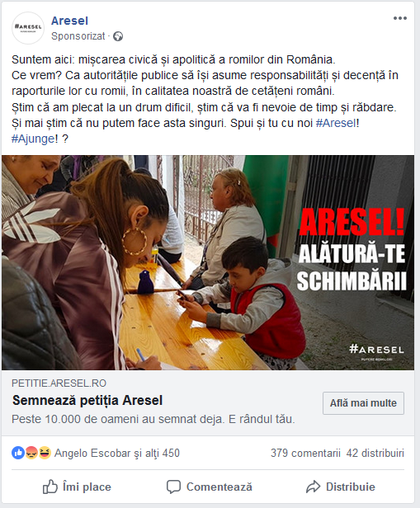
Task: Open the #Aresel hashtag link
Action: tap(336, 123)
